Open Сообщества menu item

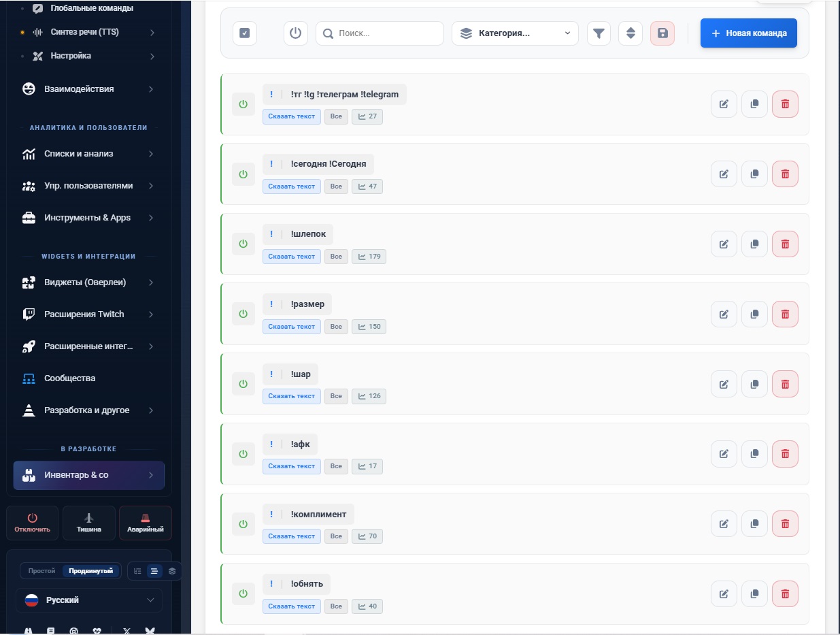click(x=89, y=378)
